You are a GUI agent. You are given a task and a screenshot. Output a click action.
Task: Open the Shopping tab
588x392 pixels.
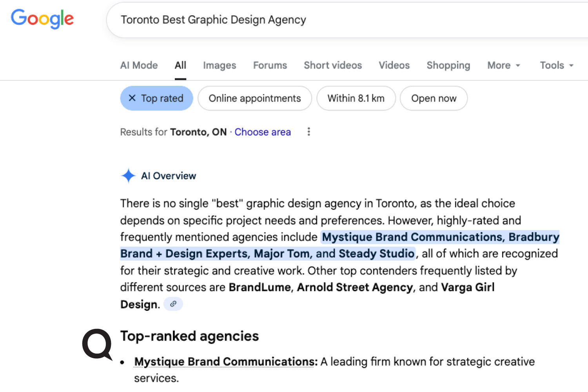point(448,65)
